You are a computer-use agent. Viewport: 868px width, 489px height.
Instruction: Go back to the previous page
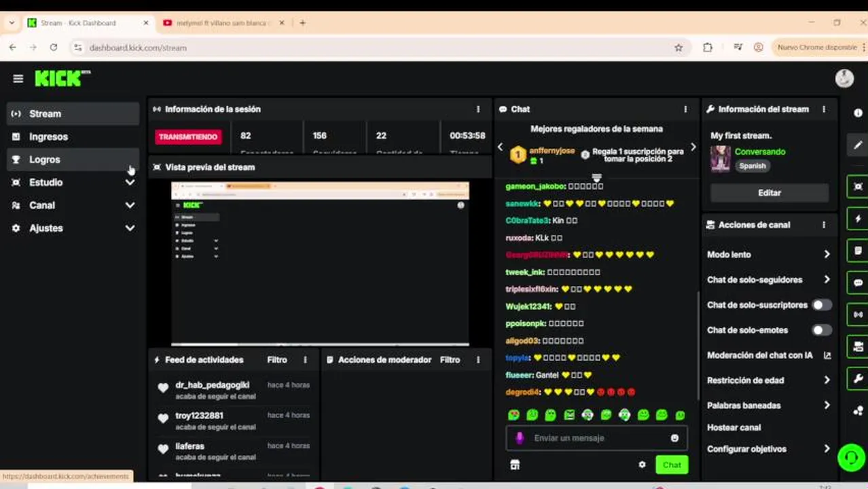[13, 48]
